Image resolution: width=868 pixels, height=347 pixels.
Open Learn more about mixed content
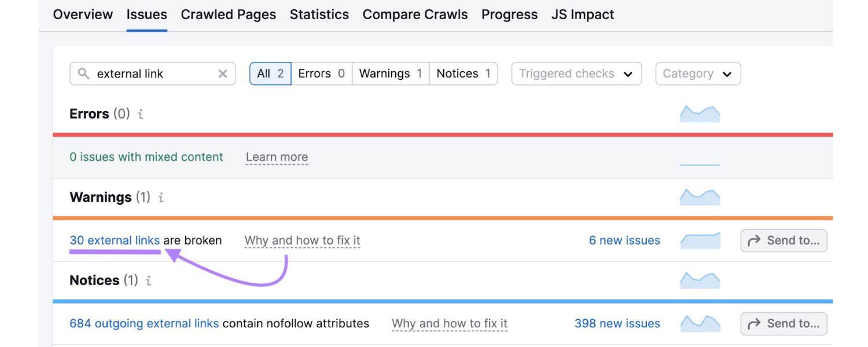click(277, 157)
